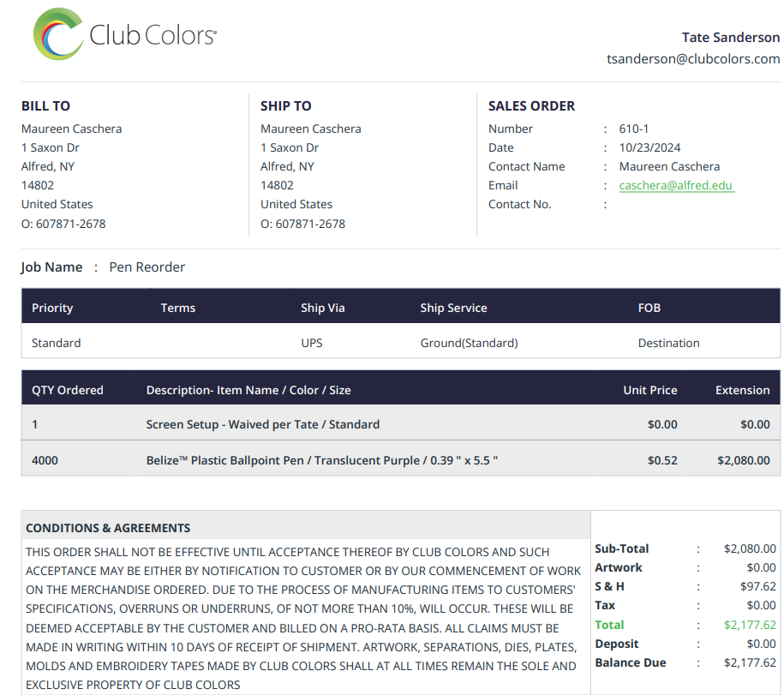Click the $0.52 unit price
The image size is (784, 695).
coord(662,460)
